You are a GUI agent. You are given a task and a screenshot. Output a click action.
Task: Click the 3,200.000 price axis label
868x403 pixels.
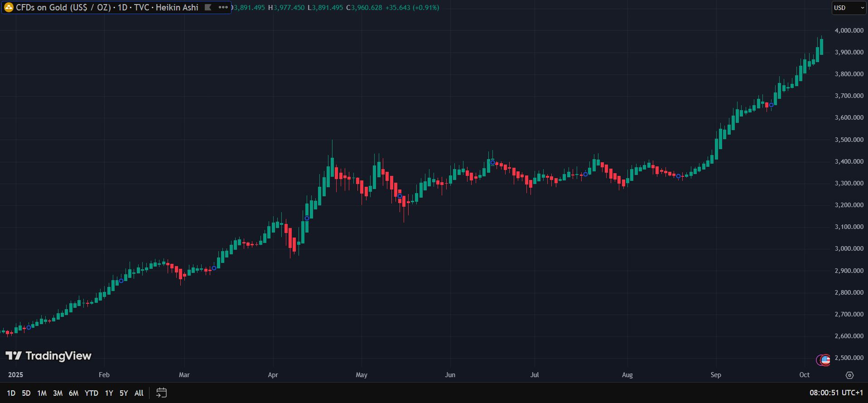click(849, 205)
